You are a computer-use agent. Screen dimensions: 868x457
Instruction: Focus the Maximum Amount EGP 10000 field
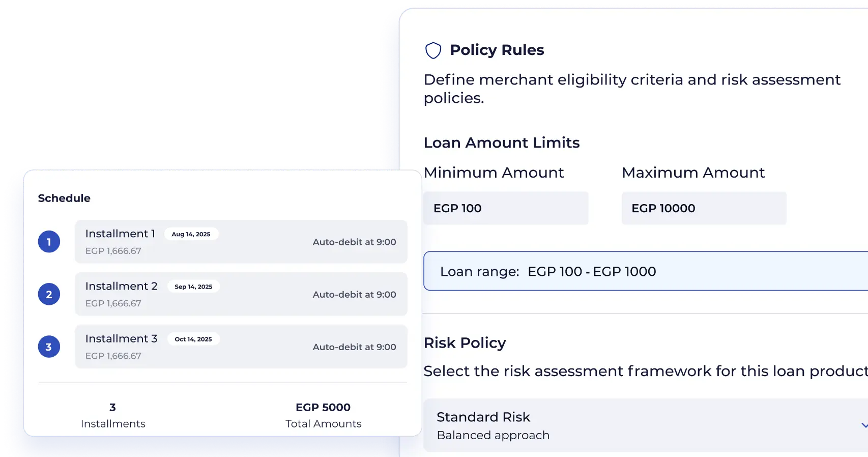704,208
